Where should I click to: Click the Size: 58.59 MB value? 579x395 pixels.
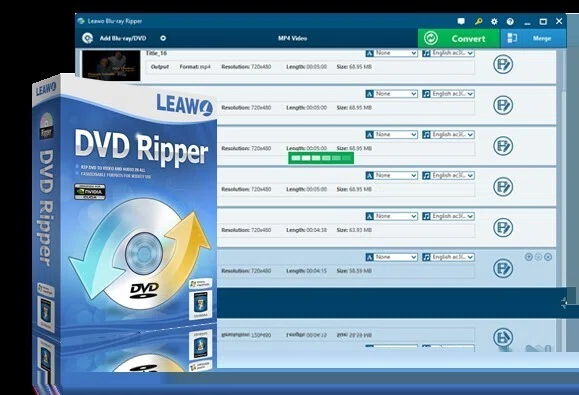coord(354,271)
